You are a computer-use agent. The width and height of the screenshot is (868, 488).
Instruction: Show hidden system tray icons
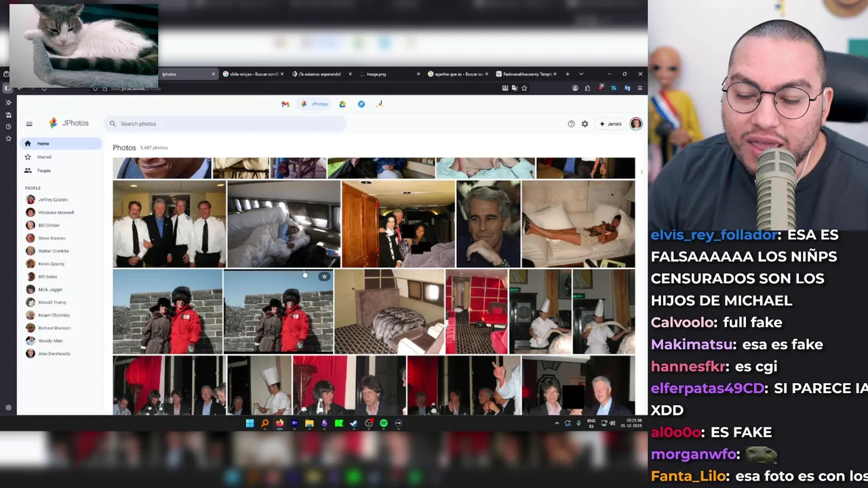point(557,424)
